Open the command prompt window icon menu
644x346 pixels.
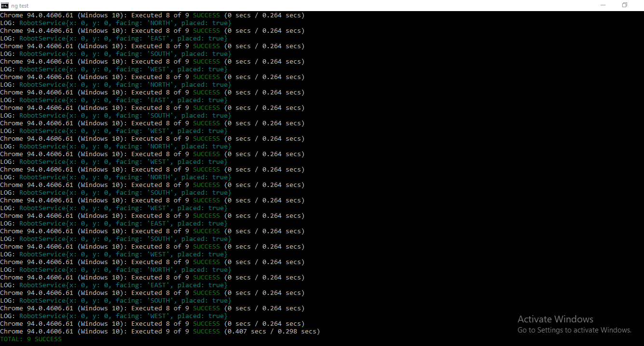(x=5, y=5)
